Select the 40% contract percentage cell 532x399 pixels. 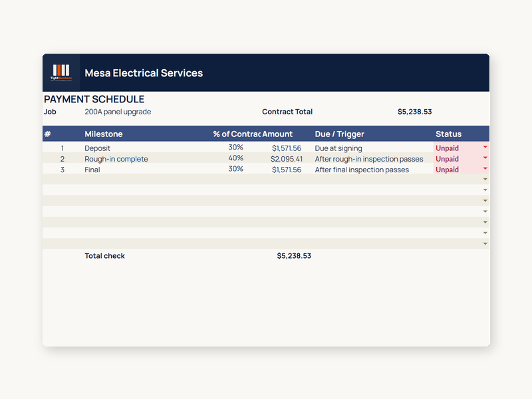(236, 158)
